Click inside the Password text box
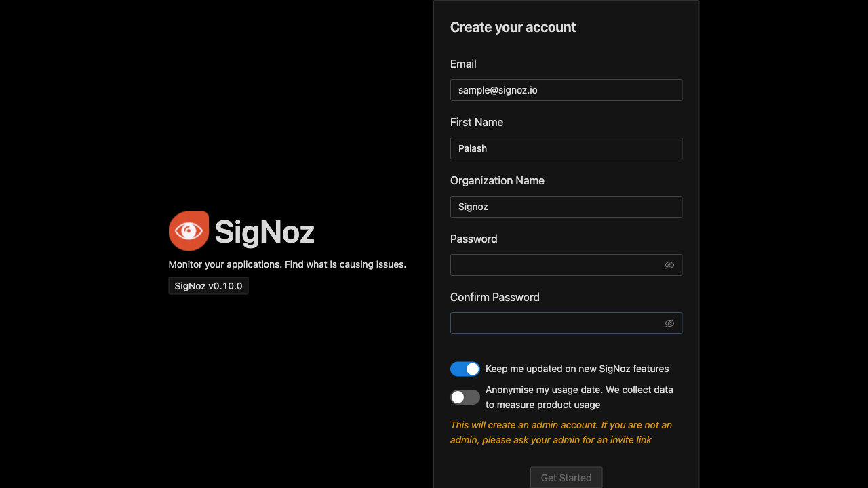The image size is (868, 488). tap(556, 265)
